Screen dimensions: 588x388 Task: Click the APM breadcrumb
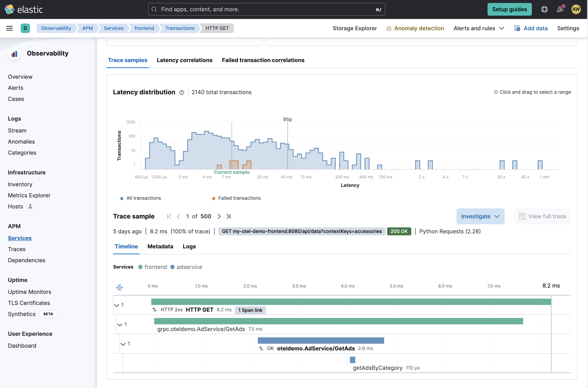[87, 28]
